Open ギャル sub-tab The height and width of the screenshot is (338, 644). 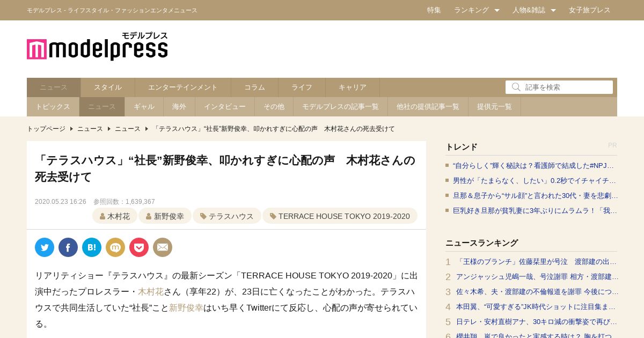[x=144, y=107]
